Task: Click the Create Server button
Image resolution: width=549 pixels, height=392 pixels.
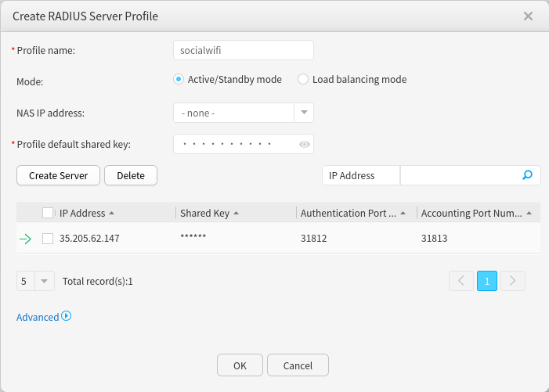Action: [x=58, y=175]
